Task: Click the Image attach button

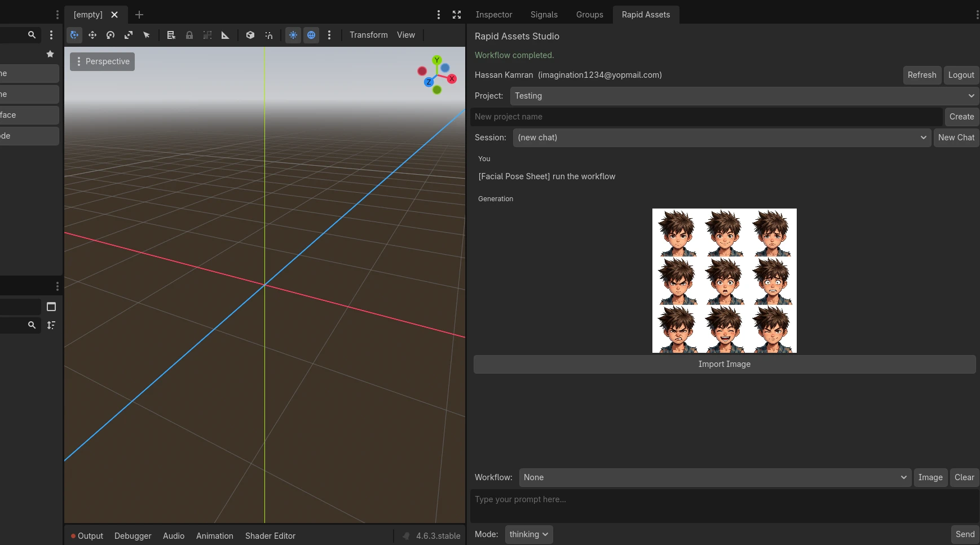Action: [930, 477]
